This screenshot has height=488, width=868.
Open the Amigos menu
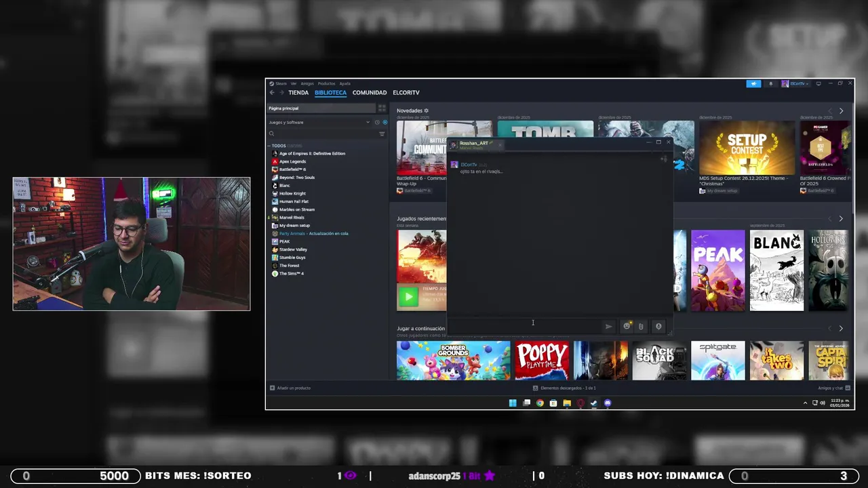point(307,83)
